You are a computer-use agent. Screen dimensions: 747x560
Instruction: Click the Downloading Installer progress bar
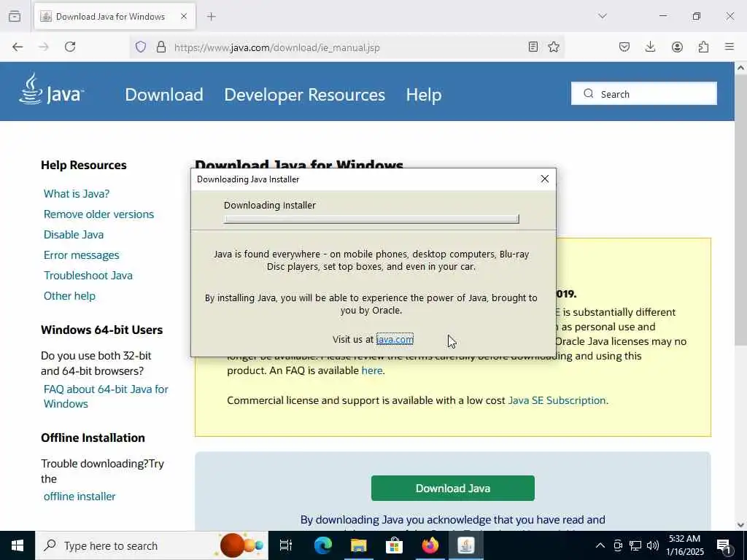pyautogui.click(x=371, y=219)
